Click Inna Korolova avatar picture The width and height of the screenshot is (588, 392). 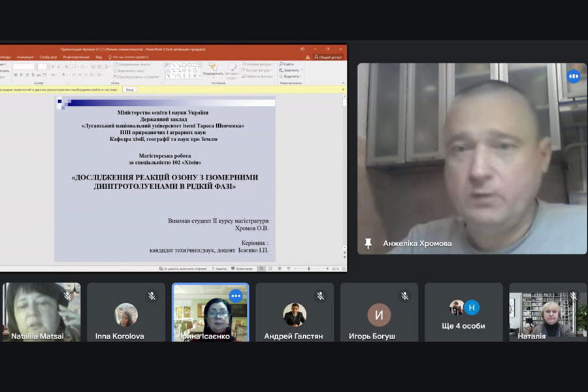126,314
